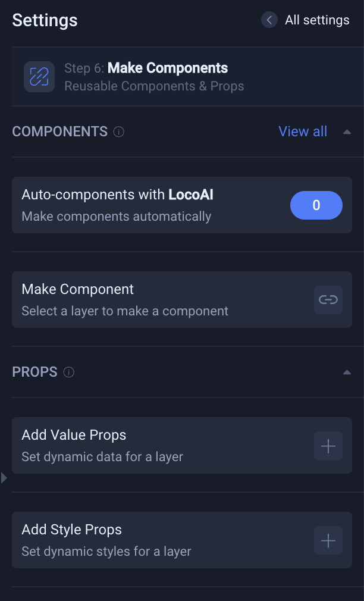
Task: Click the Settings heading
Action: click(45, 20)
